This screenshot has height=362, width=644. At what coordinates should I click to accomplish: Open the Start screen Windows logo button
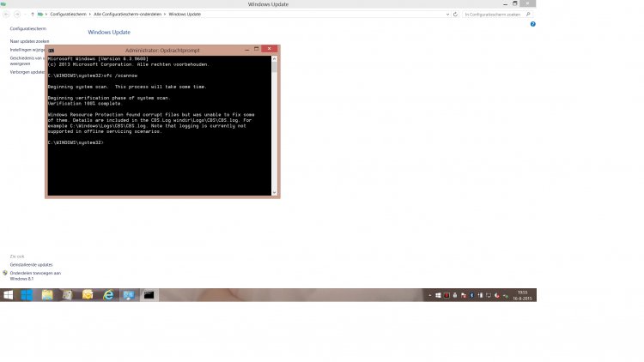(9, 295)
